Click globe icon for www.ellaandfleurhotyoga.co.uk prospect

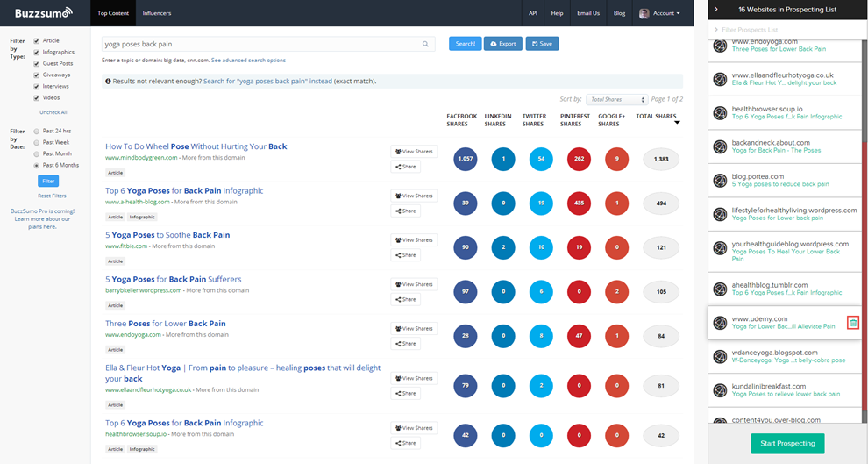[720, 79]
